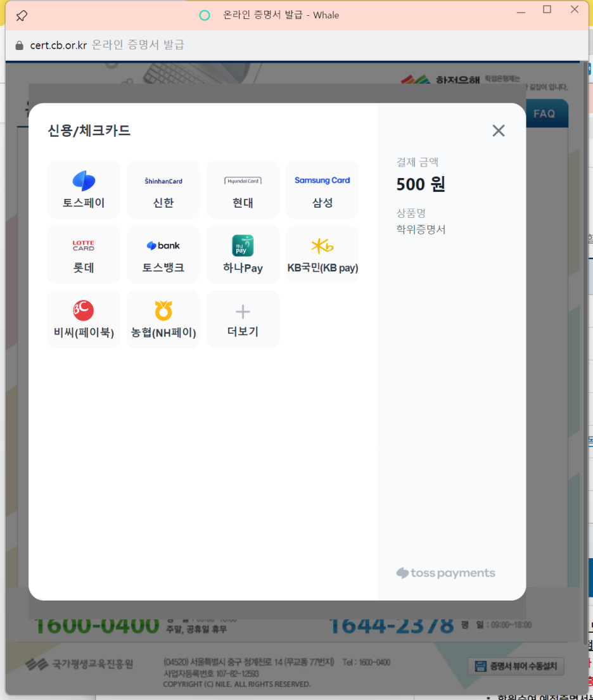This screenshot has height=700, width=593.
Task: Click the 1600-0400 phone number
Action: click(96, 625)
